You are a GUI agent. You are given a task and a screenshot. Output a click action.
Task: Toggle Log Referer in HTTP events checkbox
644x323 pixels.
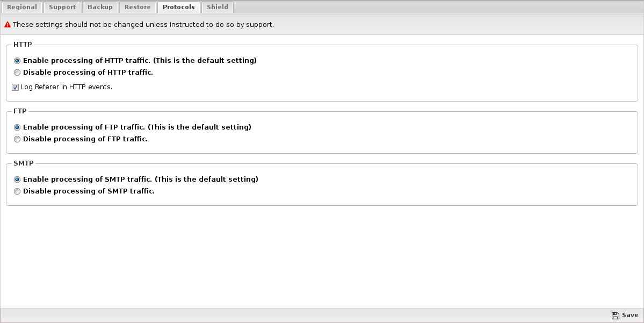(x=15, y=87)
